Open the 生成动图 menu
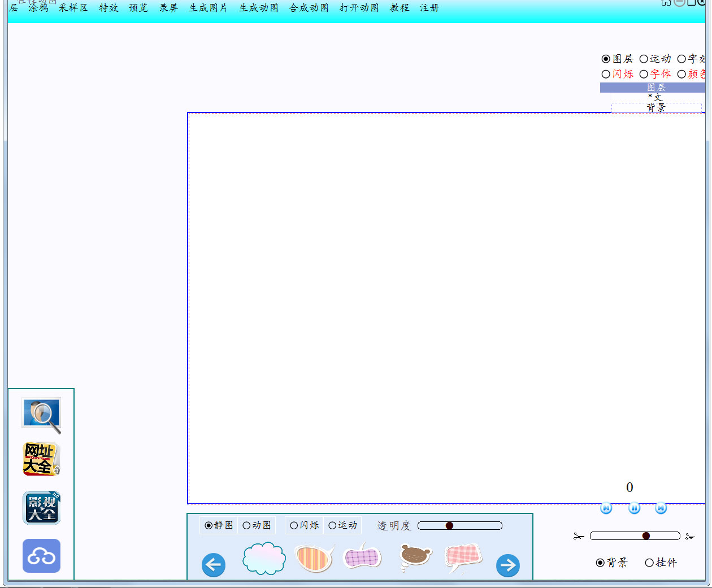 pos(258,8)
